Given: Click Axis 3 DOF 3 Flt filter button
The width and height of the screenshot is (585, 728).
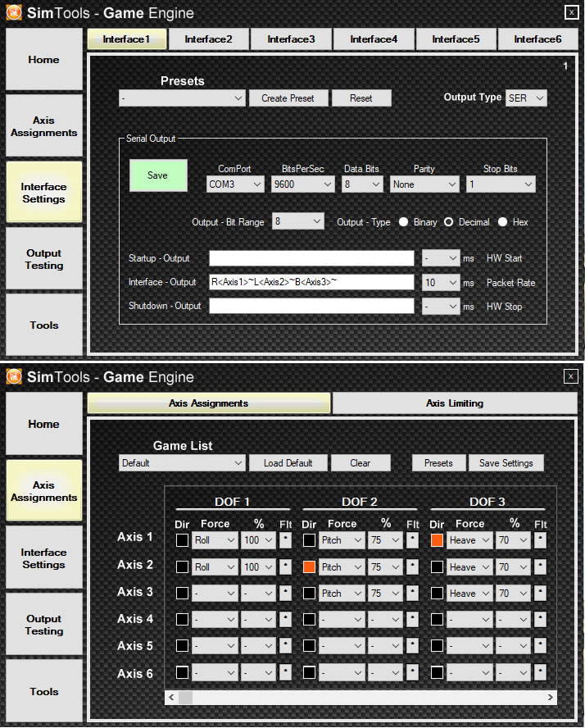Looking at the screenshot, I should [x=541, y=594].
